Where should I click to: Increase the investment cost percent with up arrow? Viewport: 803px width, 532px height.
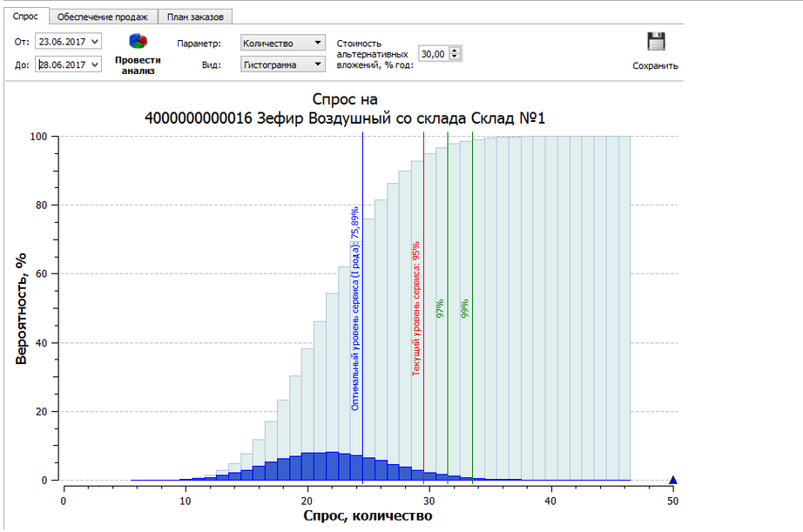[x=455, y=51]
